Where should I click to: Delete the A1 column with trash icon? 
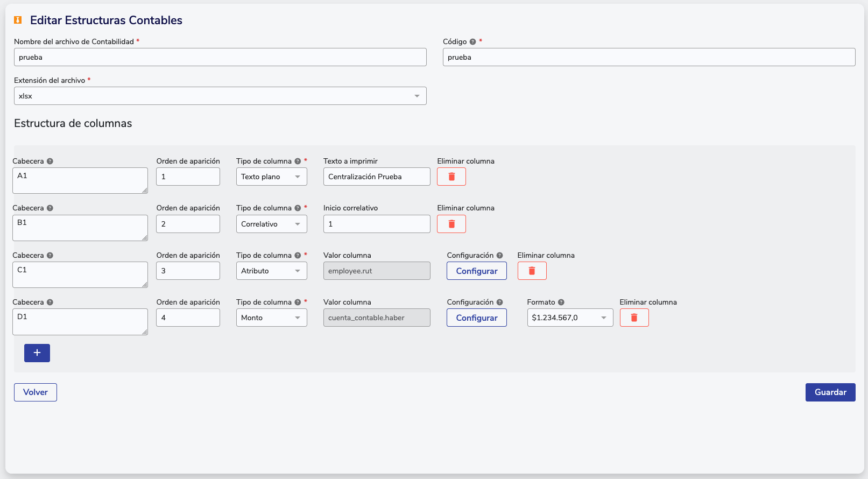click(x=451, y=177)
